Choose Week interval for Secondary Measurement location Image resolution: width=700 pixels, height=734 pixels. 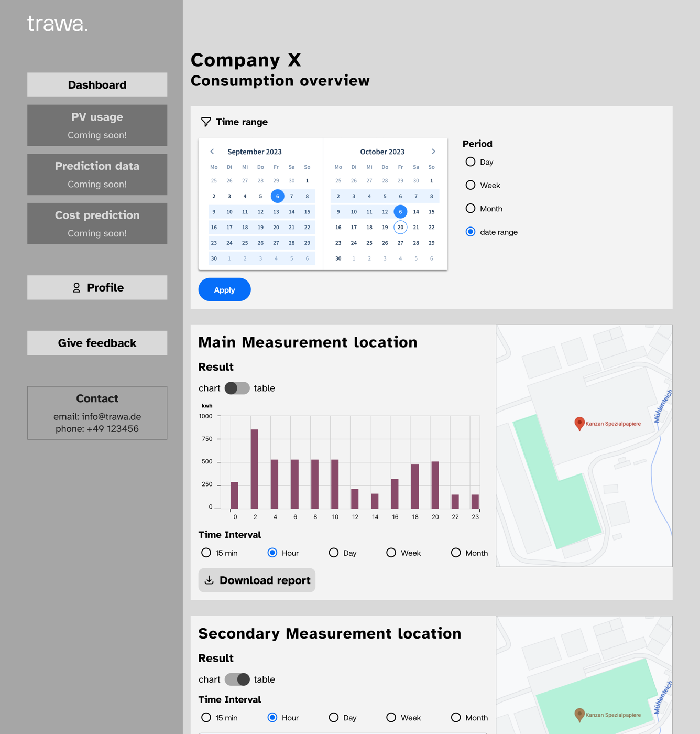click(391, 717)
